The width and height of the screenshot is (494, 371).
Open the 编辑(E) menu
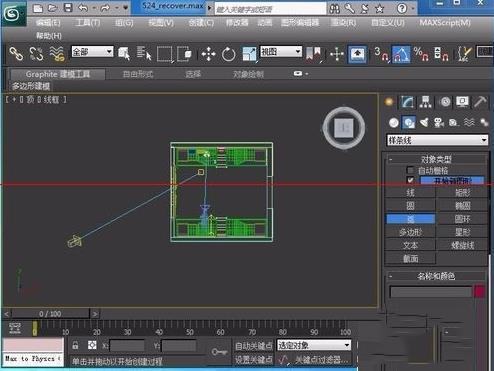click(x=48, y=23)
